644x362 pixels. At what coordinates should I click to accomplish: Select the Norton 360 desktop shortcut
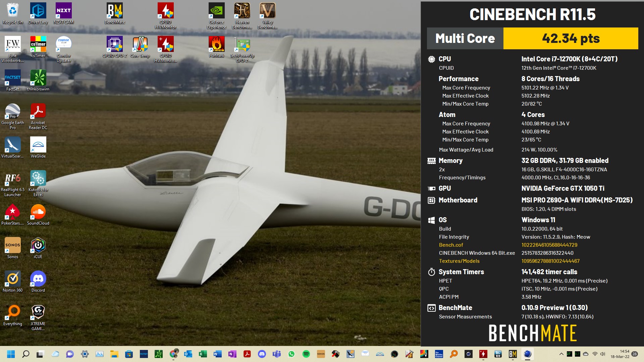coord(13,282)
